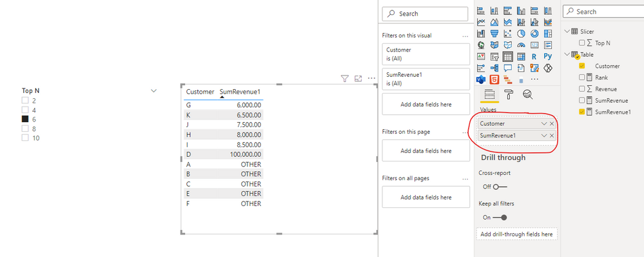The width and height of the screenshot is (644, 257).
Task: Open Customer value field dropdown arrow
Action: 544,124
